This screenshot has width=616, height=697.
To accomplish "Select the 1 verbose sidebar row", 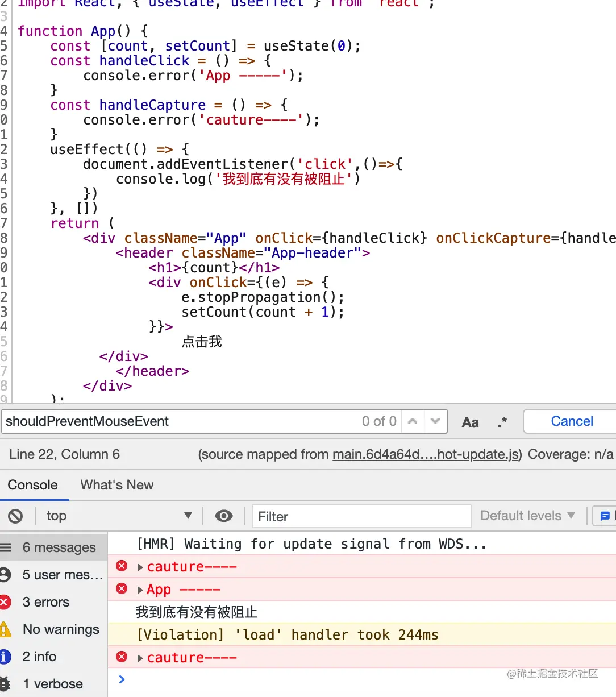I will click(53, 684).
